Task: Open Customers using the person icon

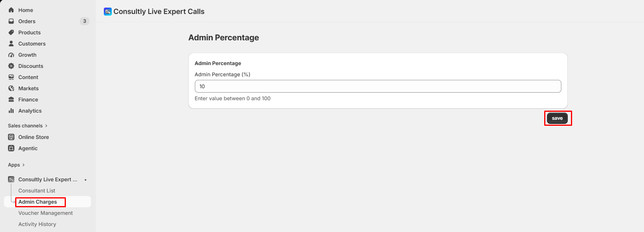Action: point(11,44)
